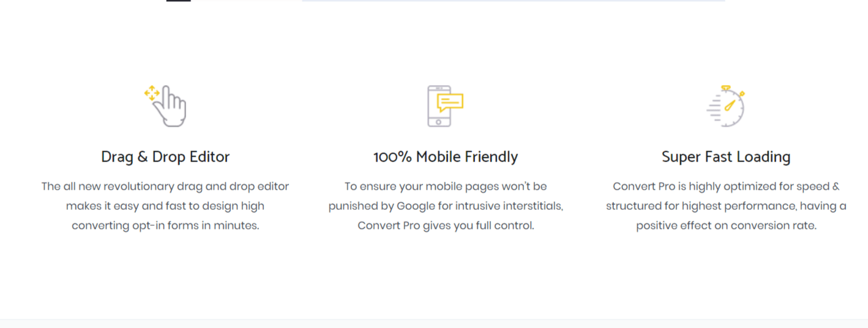Click "positive effect on conversion rate" line

(726, 226)
